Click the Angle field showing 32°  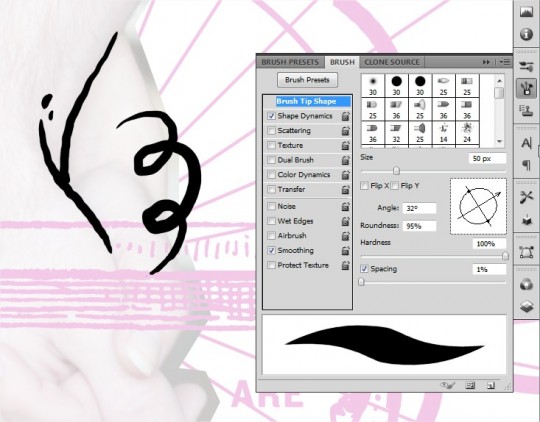click(419, 208)
